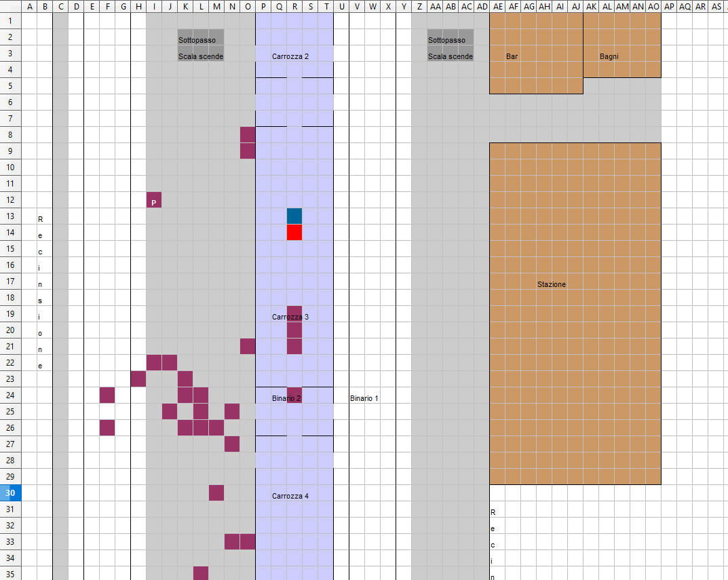
Task: Click the blue filled cell in column R
Action: (294, 216)
